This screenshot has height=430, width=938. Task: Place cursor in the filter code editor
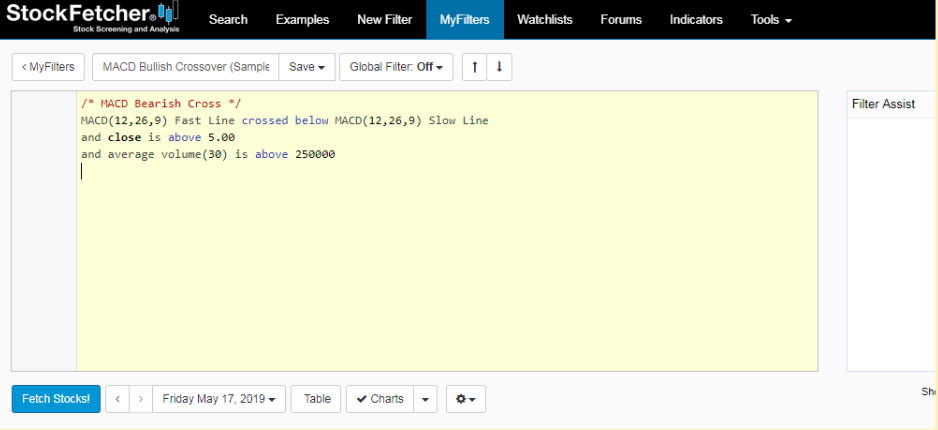(447, 231)
